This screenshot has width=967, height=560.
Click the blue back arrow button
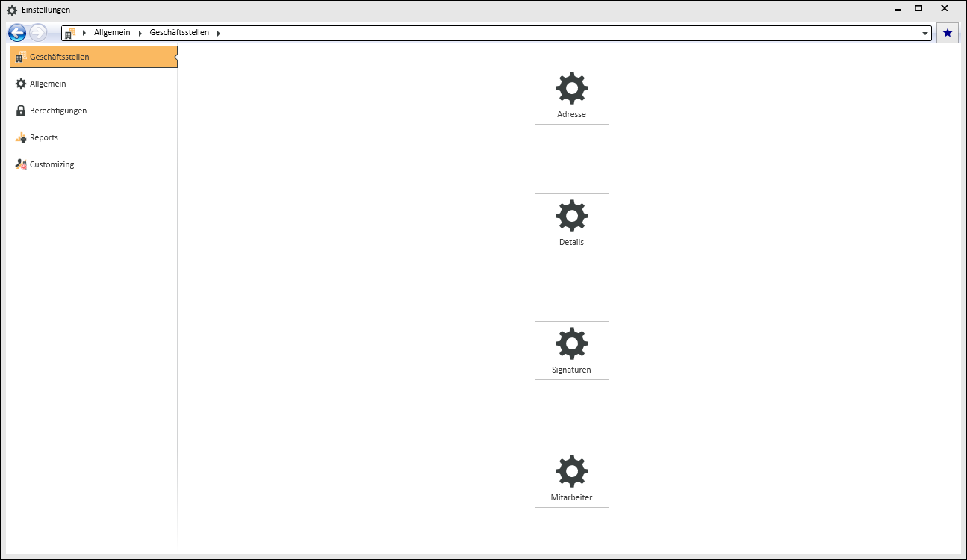point(17,33)
